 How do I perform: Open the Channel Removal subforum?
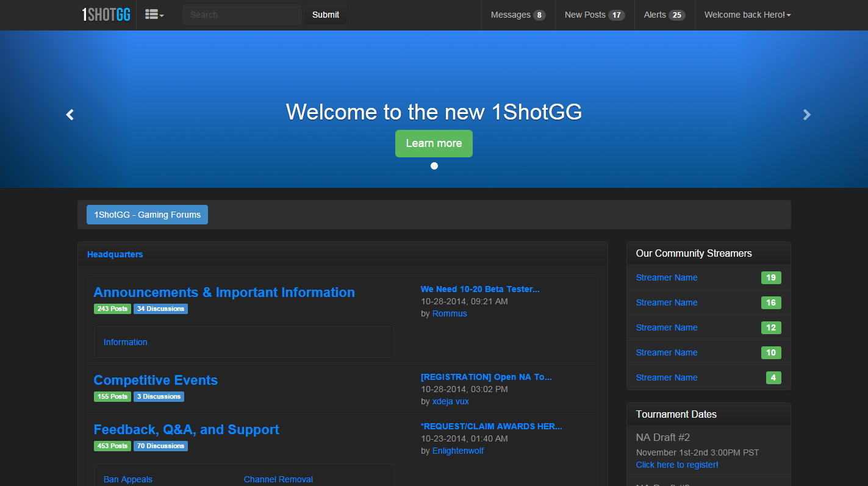278,479
